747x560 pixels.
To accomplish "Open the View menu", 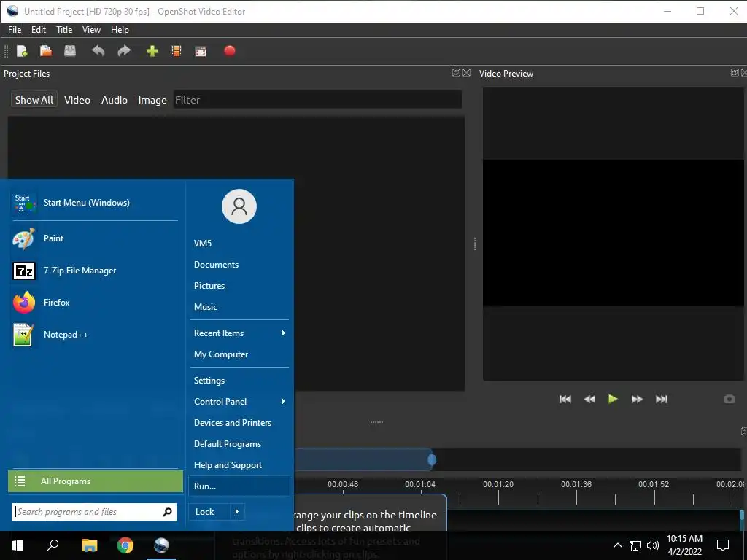I will (91, 29).
